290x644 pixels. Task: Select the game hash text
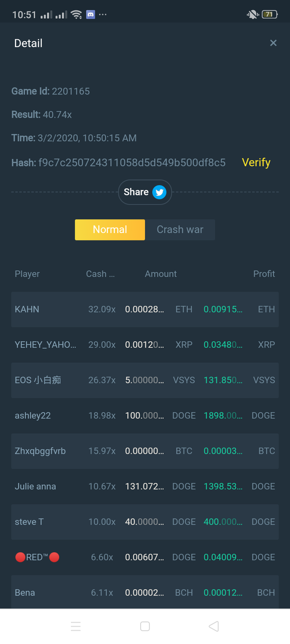pos(132,163)
